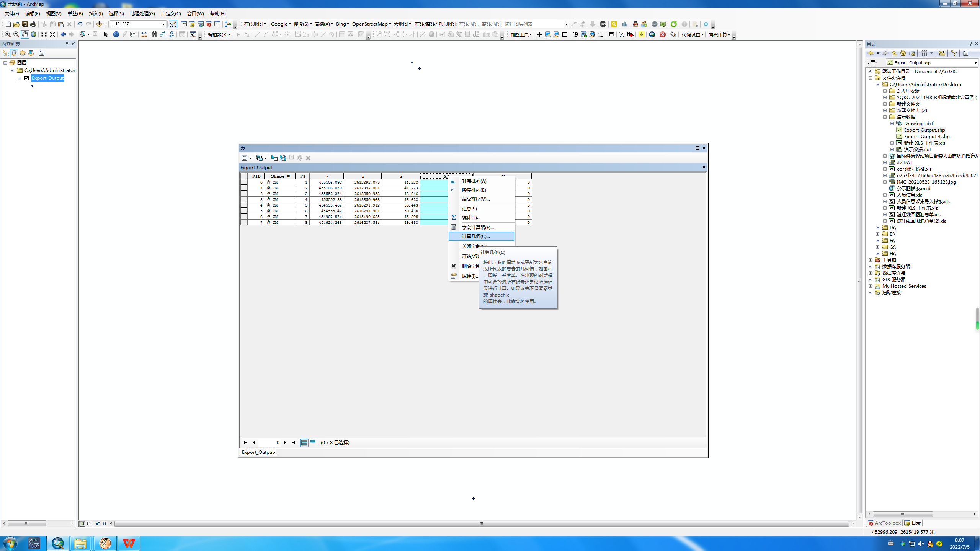Select the Measure ruler tool
Viewport: 980px width, 551px height.
(144, 34)
